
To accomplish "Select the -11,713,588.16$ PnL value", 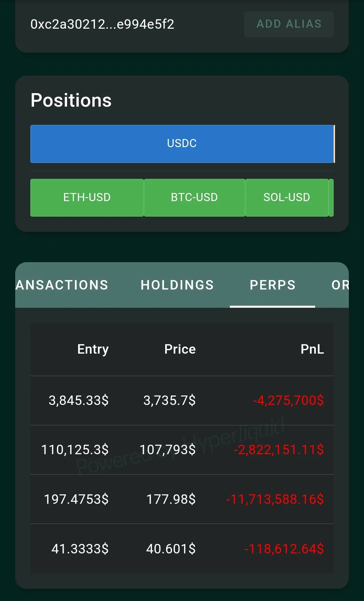I will [275, 499].
